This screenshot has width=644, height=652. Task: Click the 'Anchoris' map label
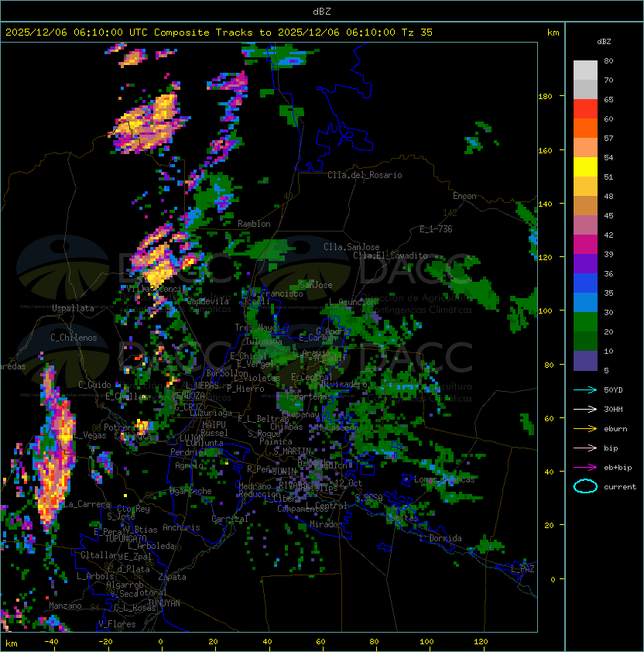[181, 527]
